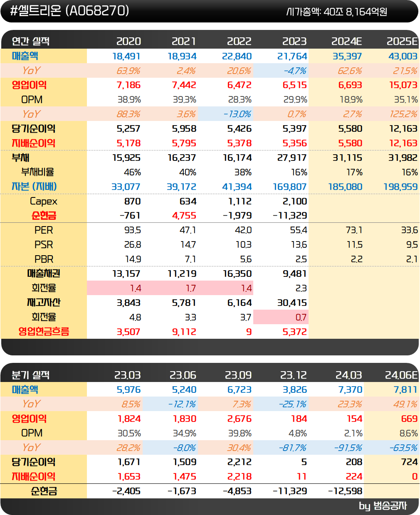Click the '매출채권' row label
The width and height of the screenshot is (420, 515).
pyautogui.click(x=44, y=274)
